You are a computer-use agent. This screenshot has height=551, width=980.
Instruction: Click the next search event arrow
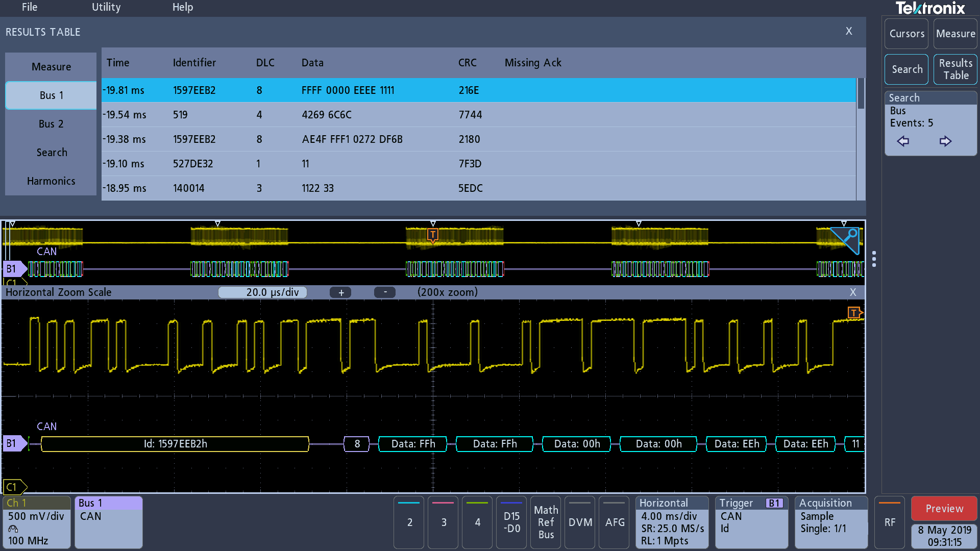(x=945, y=141)
